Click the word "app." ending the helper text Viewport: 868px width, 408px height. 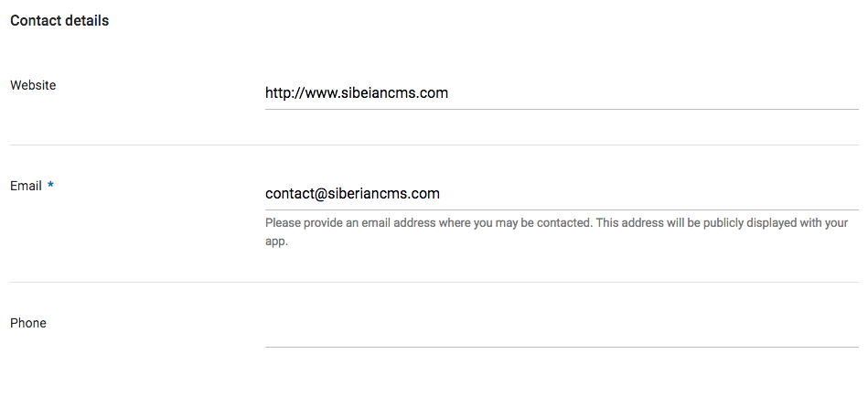(276, 242)
